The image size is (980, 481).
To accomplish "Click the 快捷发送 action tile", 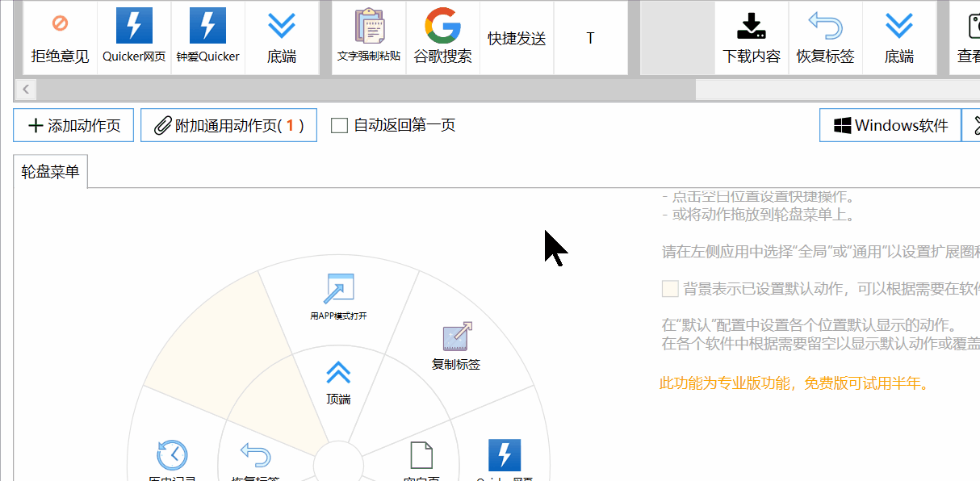I will pyautogui.click(x=517, y=38).
